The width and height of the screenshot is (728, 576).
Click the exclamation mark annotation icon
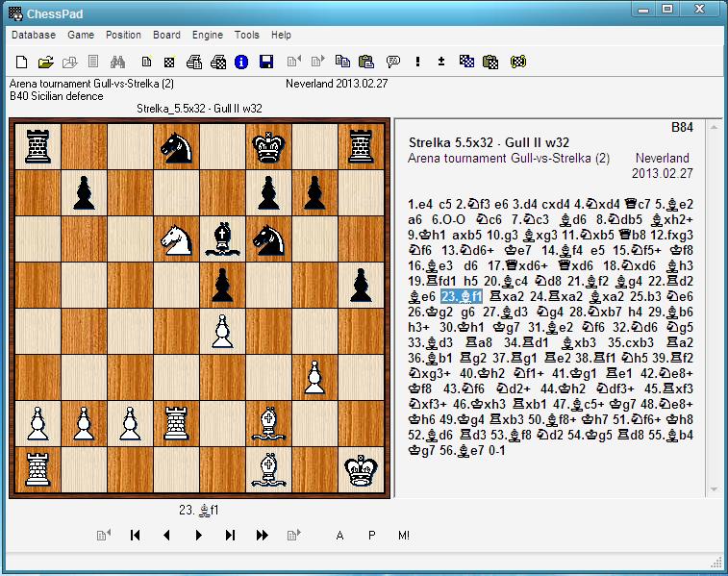click(x=418, y=62)
